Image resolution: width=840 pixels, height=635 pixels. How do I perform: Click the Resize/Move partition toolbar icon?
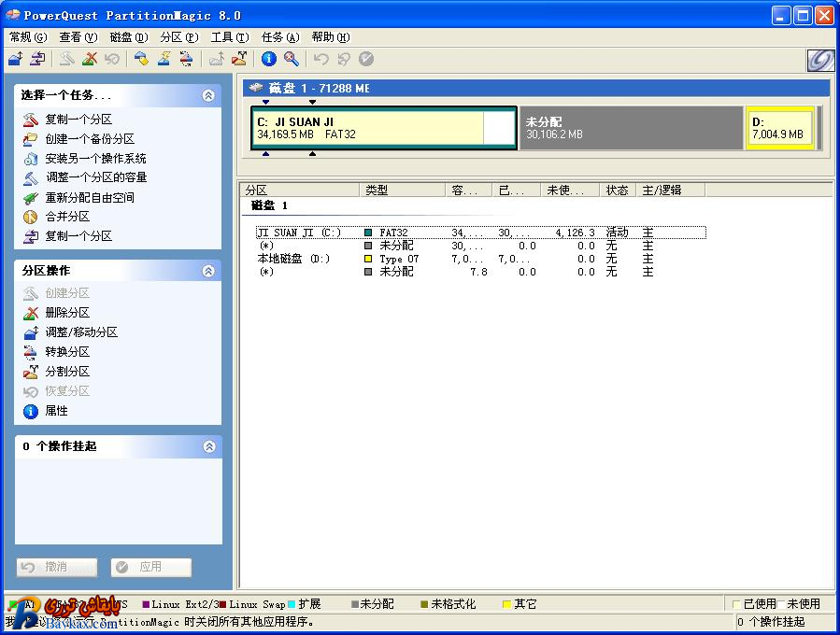(x=16, y=58)
